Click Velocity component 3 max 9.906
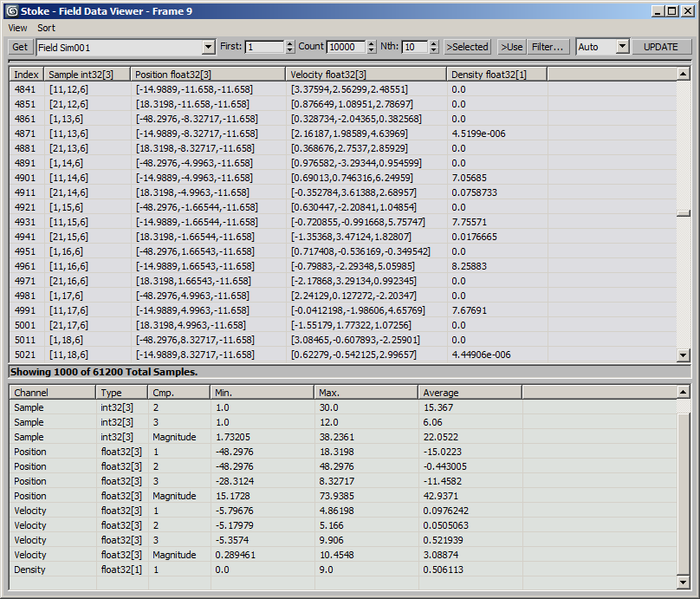The image size is (700, 599). pos(331,540)
